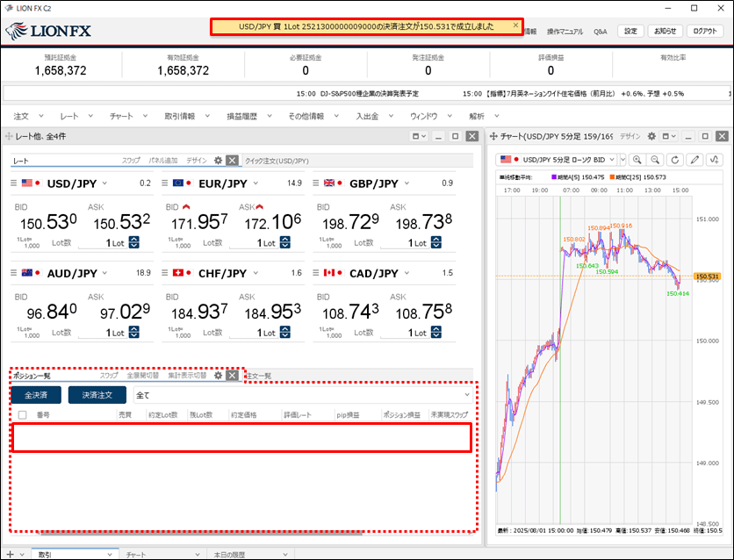Viewport: 734px width, 560px height.
Task: Open the chart panel gear settings
Action: (651, 136)
